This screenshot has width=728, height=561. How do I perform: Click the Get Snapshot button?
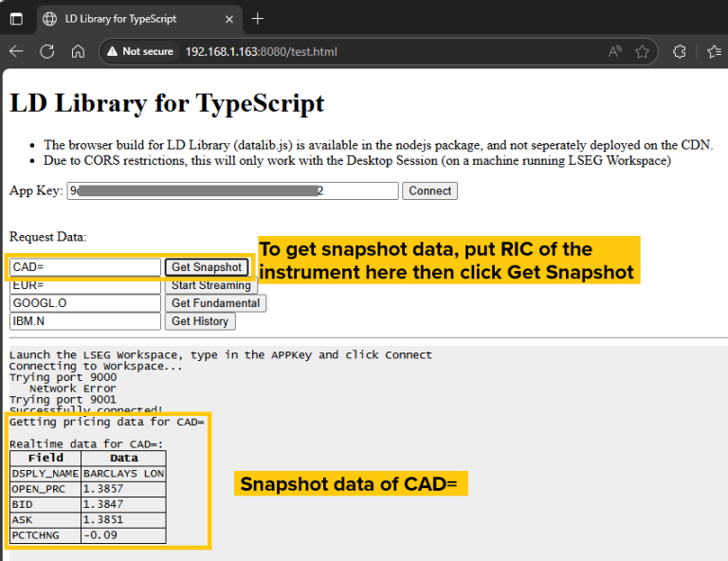pyautogui.click(x=207, y=267)
